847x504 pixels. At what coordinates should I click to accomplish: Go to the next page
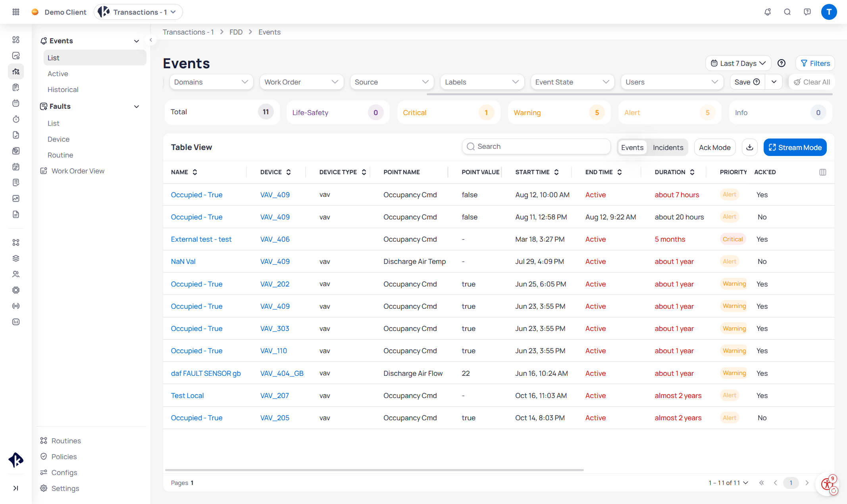(807, 483)
